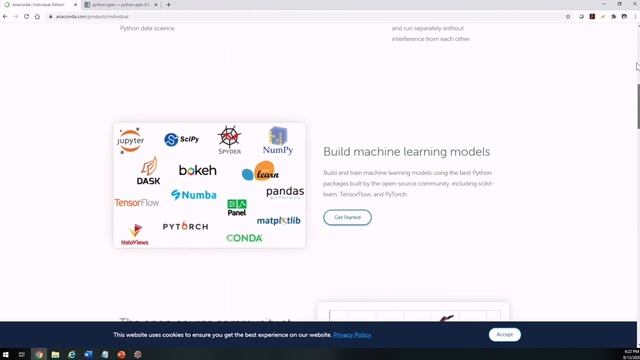Click the Build machine learning models heading
This screenshot has height=360, width=640.
[407, 152]
